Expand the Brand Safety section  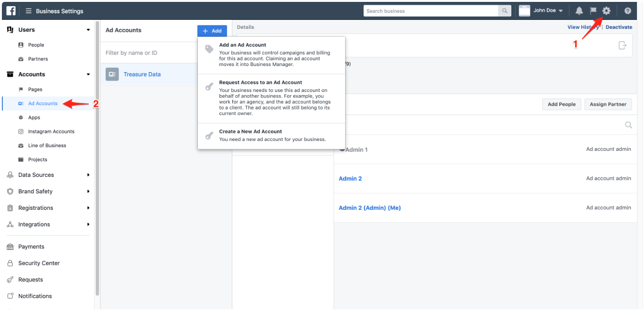(88, 191)
